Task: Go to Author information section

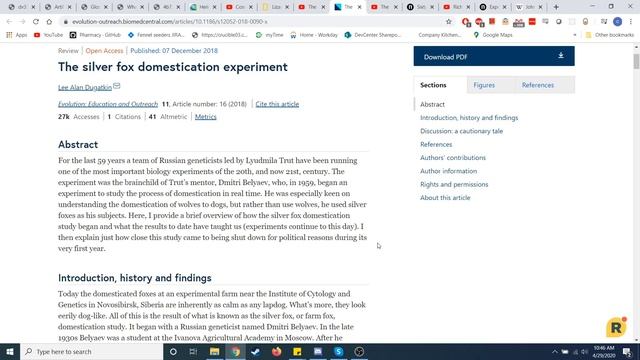Action: coord(448,171)
